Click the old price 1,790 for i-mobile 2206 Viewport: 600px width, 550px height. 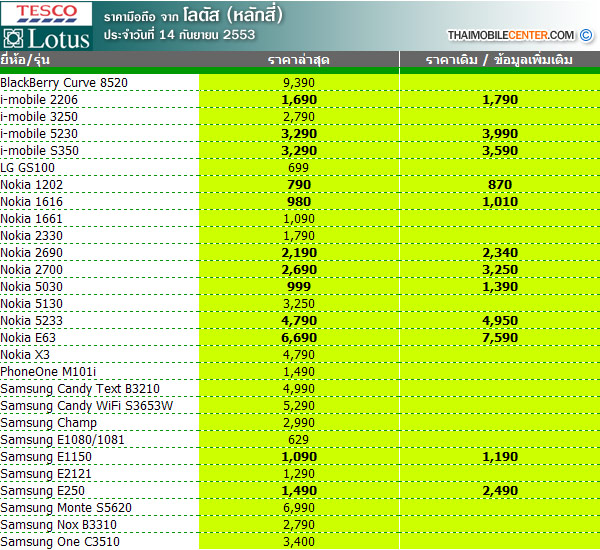coord(500,100)
